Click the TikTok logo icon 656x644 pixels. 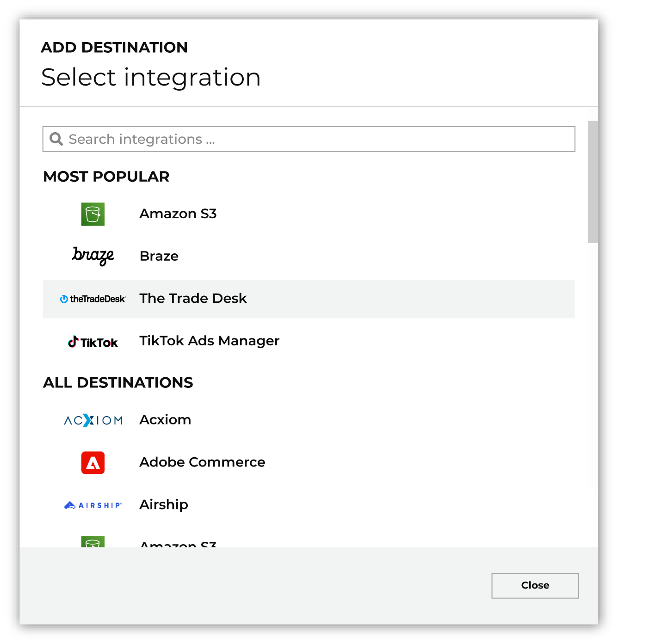[93, 342]
